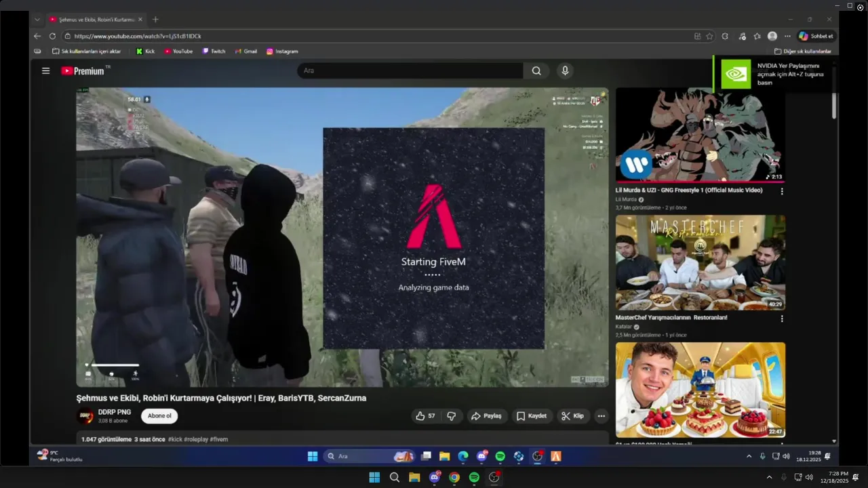Click the Paylaş share button
This screenshot has width=868, height=488.
pyautogui.click(x=486, y=416)
